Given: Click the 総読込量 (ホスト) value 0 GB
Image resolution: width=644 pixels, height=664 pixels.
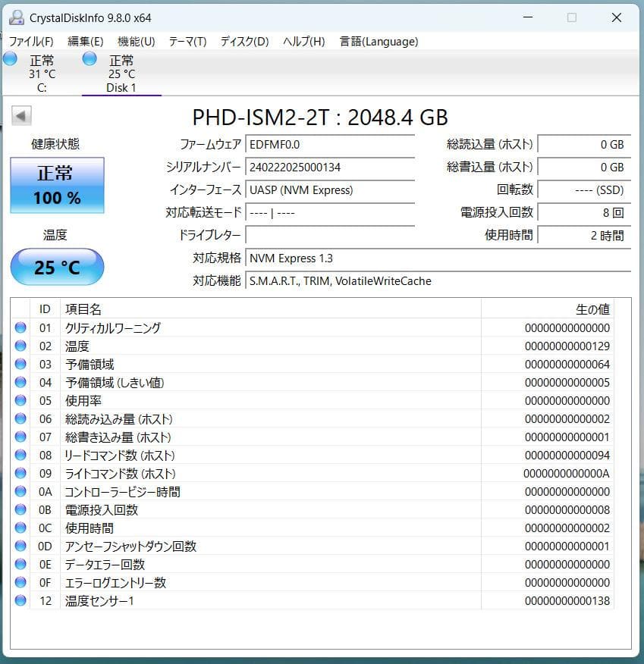Looking at the screenshot, I should pos(584,145).
